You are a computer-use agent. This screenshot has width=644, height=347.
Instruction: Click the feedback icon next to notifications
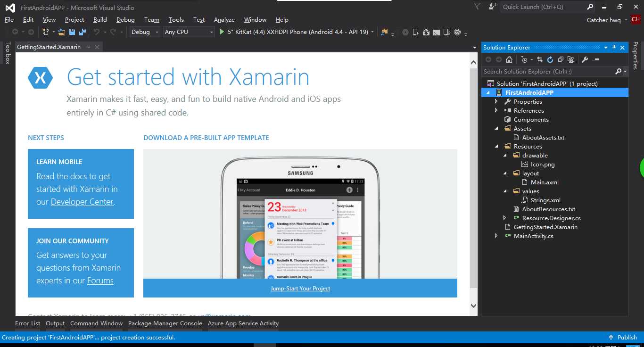pos(493,7)
